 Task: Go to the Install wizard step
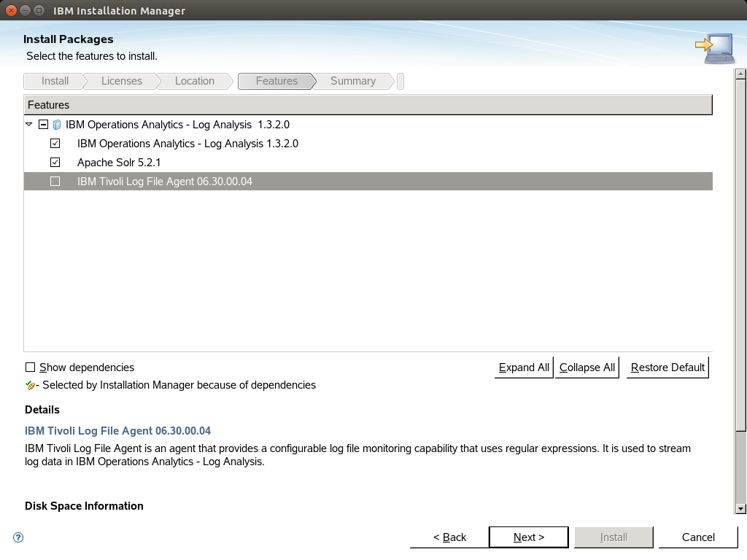click(x=55, y=81)
